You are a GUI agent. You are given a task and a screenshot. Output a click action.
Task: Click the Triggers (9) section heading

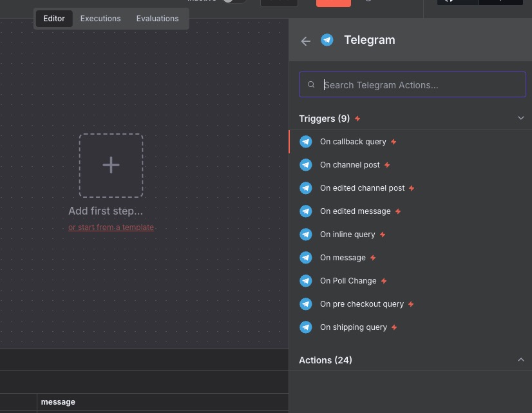(324, 119)
